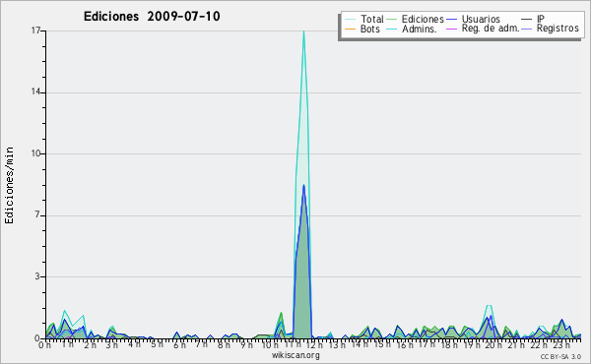The width and height of the screenshot is (591, 364).
Task: Click the '0 h' x-axis label
Action: (x=45, y=344)
